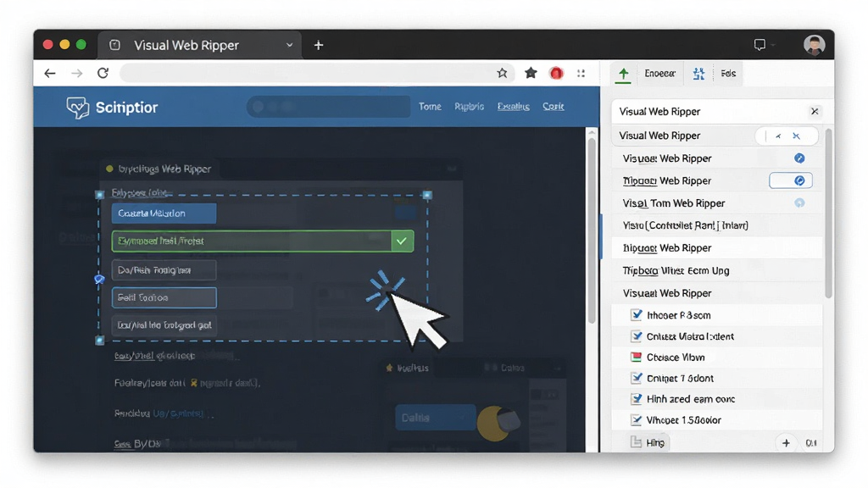Select the Iiipuaet Web Ripper highlighted row

pos(716,248)
